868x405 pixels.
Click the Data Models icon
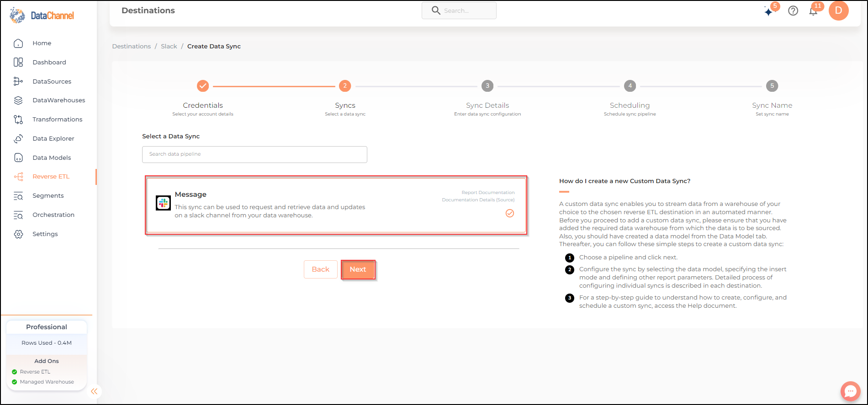pyautogui.click(x=18, y=158)
